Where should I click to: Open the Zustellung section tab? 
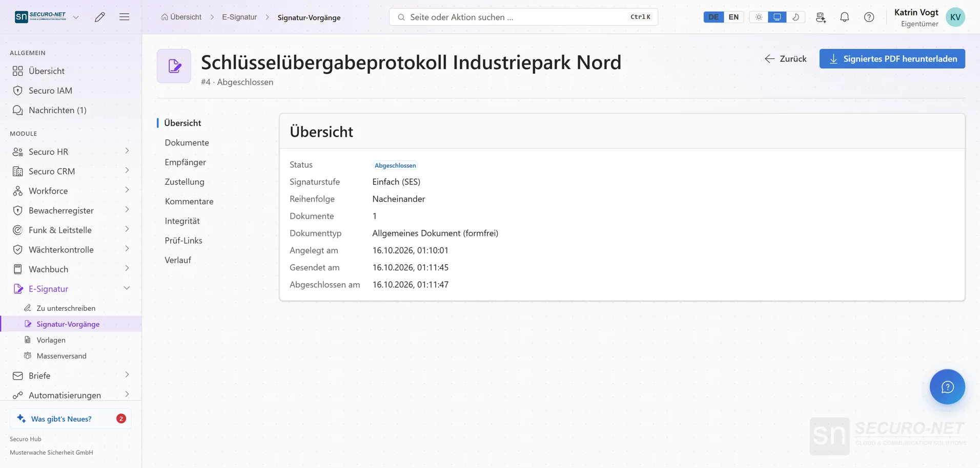click(185, 182)
